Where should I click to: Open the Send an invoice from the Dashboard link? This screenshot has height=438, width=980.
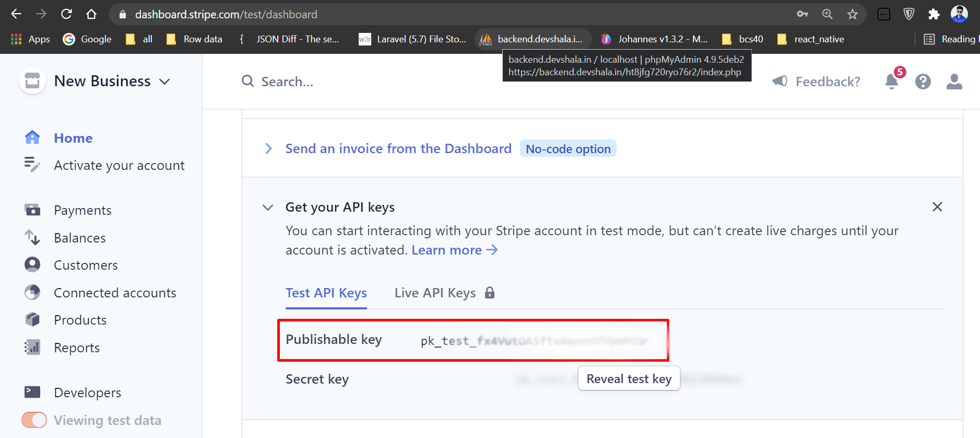398,148
